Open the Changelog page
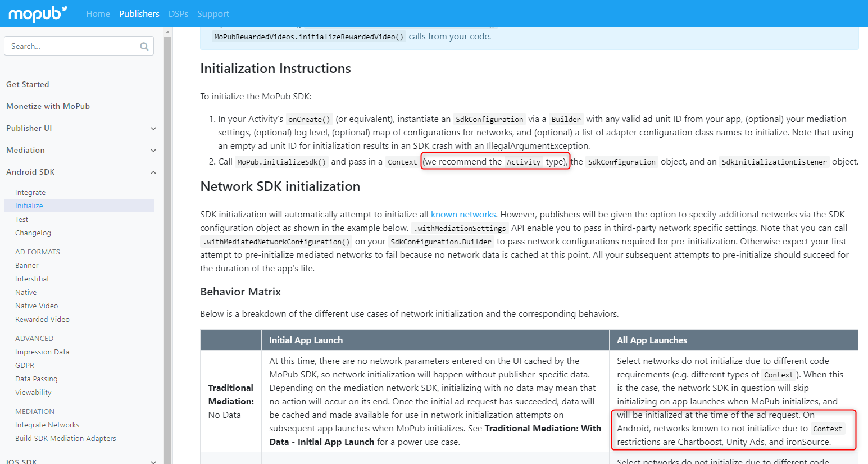 [x=33, y=233]
